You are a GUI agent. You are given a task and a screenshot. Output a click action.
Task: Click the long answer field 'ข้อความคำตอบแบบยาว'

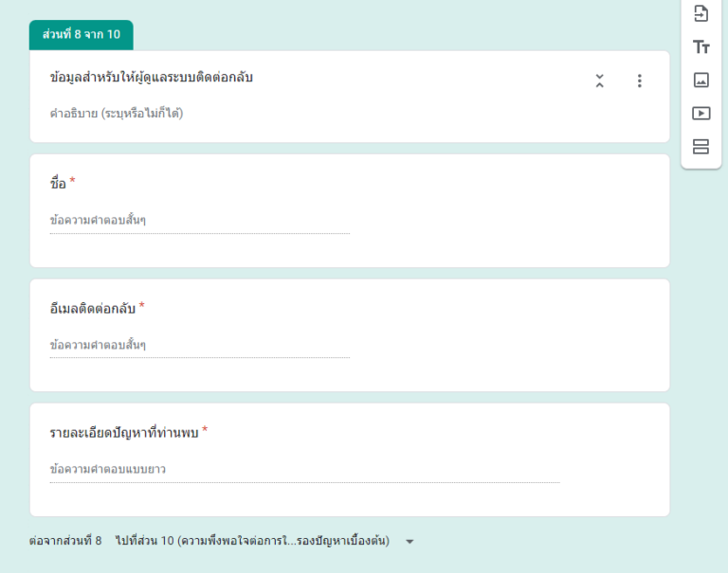pos(303,470)
